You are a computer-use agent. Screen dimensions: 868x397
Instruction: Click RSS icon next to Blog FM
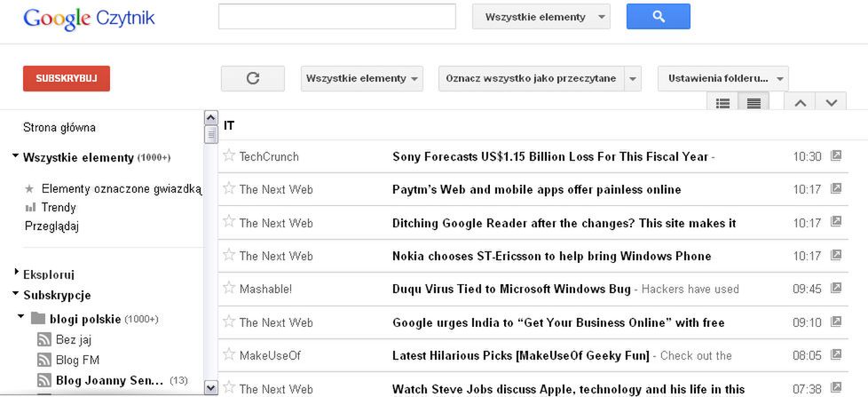[43, 360]
